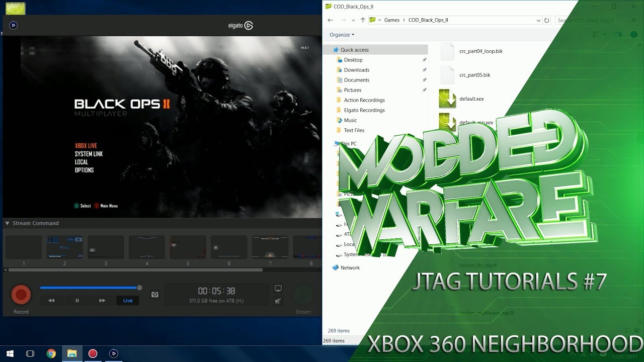Select Network in the navigation pane
Image resolution: width=644 pixels, height=362 pixels.
pos(350,267)
